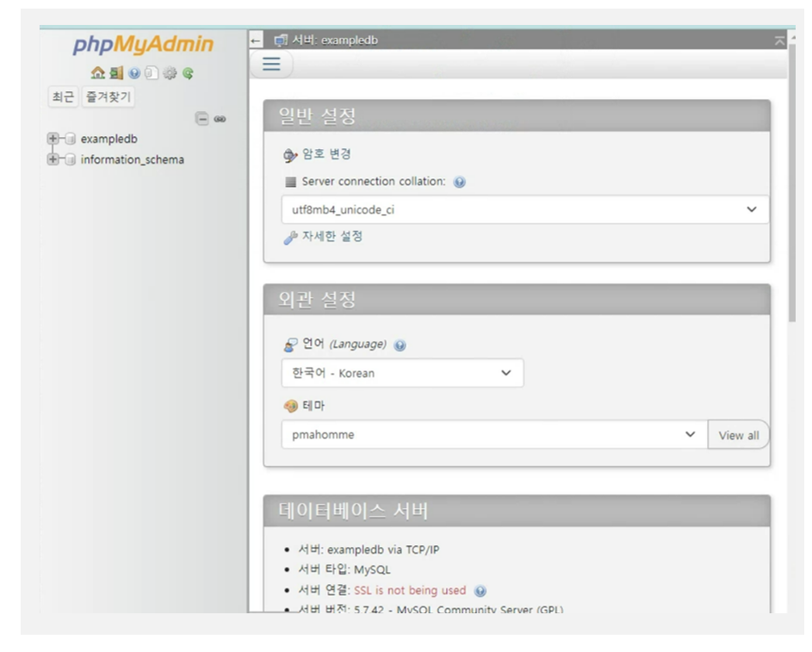Viewport: 812px width, 652px height.
Task: Expand the exampledb tree node
Action: pos(53,139)
